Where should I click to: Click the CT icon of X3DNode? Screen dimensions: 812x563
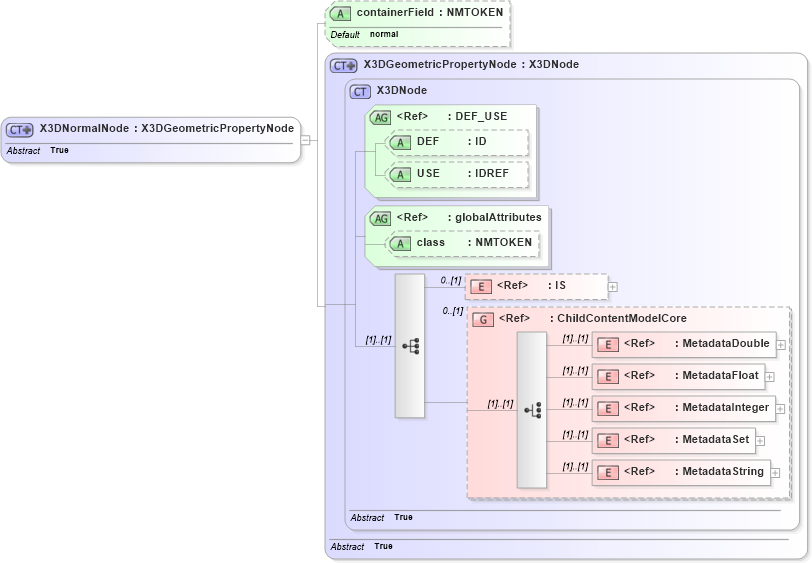click(x=360, y=92)
